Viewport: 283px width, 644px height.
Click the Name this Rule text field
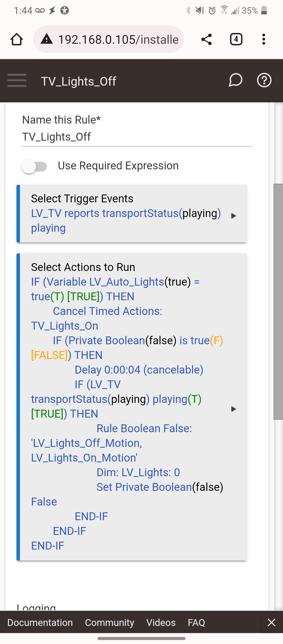tap(137, 137)
